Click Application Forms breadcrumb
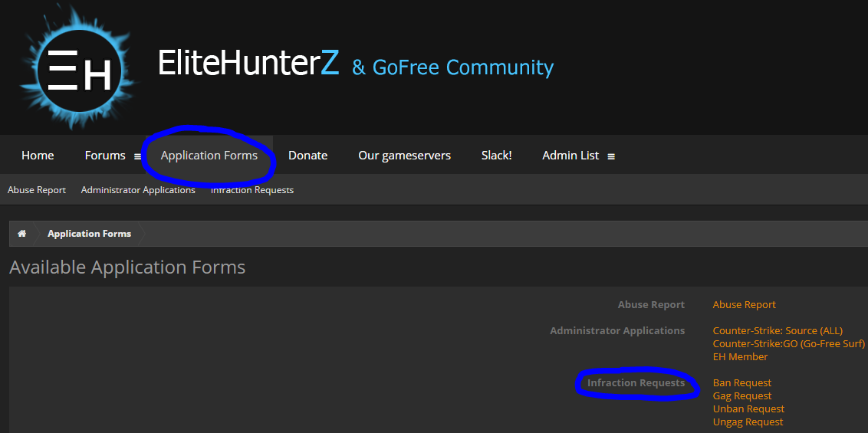The height and width of the screenshot is (433, 868). (x=89, y=234)
